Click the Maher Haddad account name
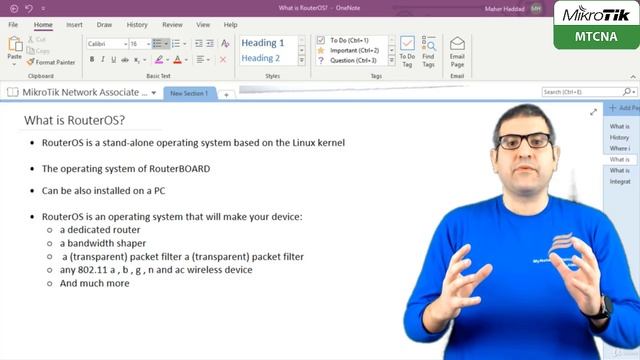Image resolution: width=640 pixels, height=360 pixels. (504, 9)
